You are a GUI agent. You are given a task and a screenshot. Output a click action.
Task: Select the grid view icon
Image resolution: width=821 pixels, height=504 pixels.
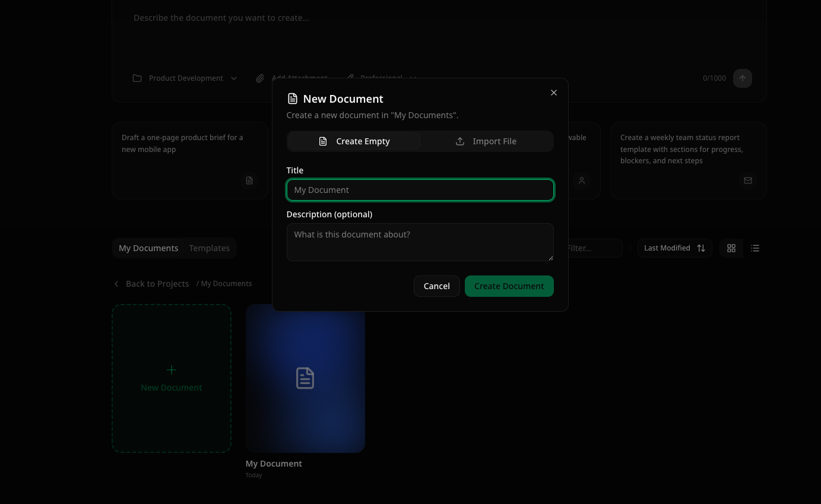coord(731,248)
